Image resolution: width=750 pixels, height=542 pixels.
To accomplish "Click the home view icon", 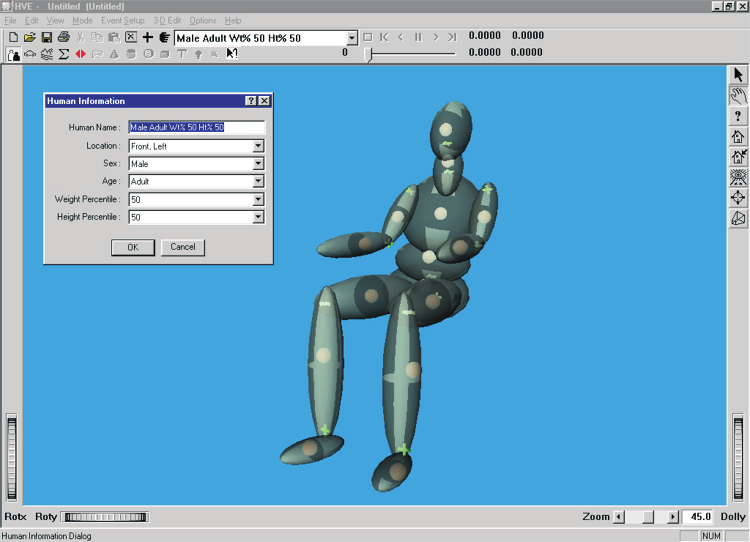I will (x=738, y=137).
